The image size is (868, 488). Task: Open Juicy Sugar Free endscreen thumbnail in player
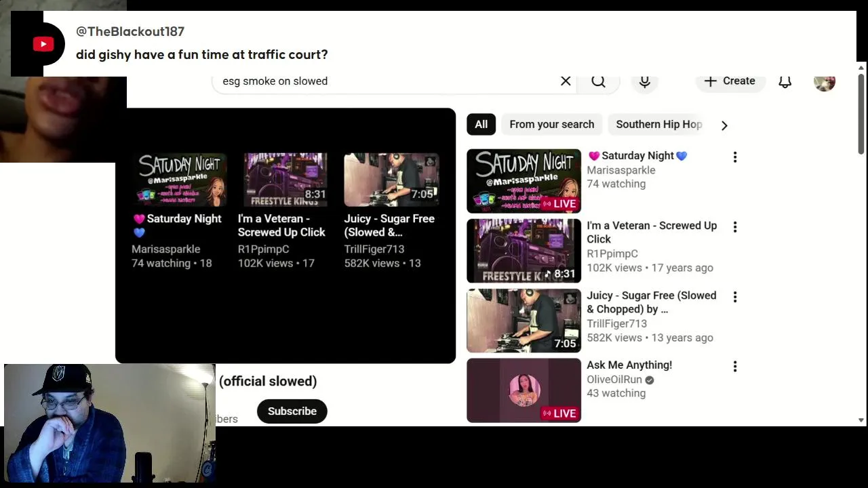pyautogui.click(x=392, y=180)
